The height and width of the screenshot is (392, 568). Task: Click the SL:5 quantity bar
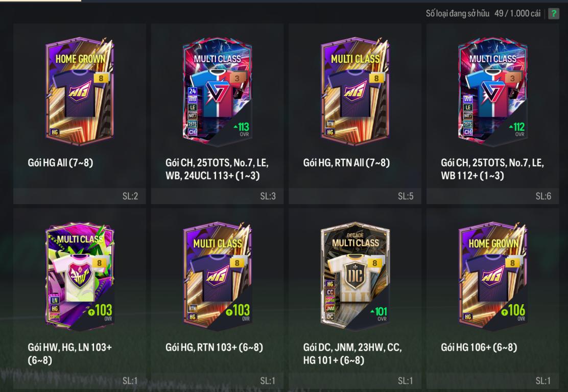click(x=355, y=196)
